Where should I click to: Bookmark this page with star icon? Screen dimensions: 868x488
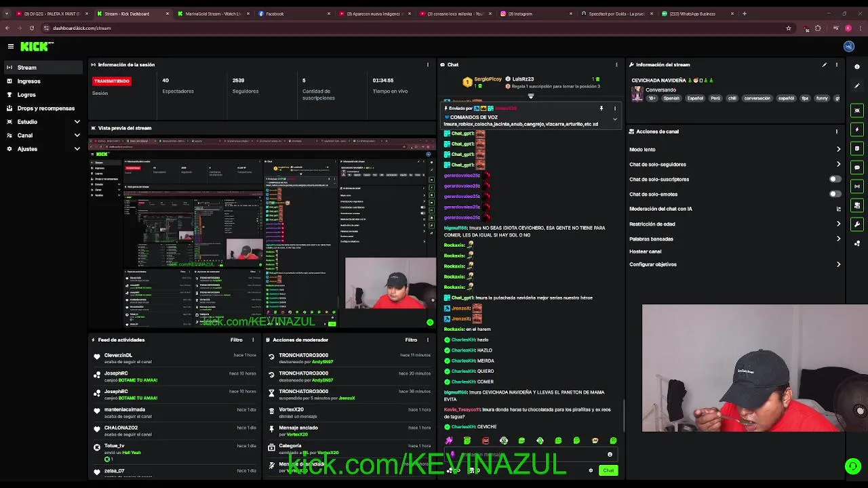pos(789,28)
